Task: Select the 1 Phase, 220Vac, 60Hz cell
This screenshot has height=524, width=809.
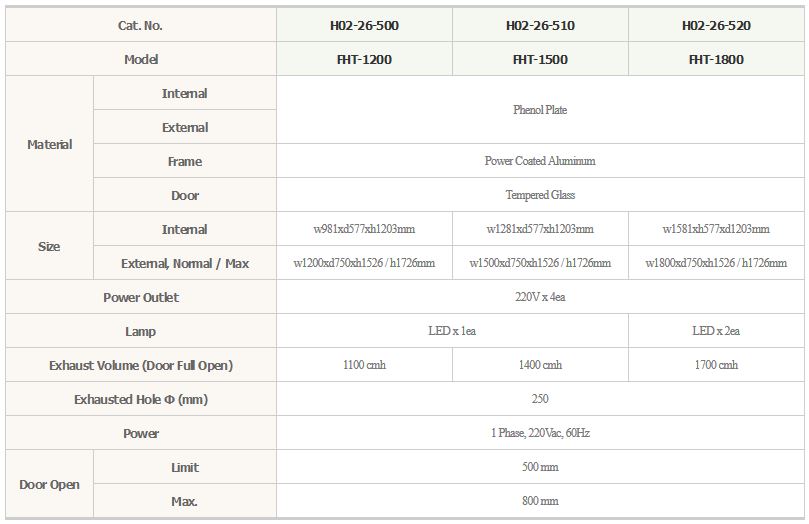Action: pos(540,433)
